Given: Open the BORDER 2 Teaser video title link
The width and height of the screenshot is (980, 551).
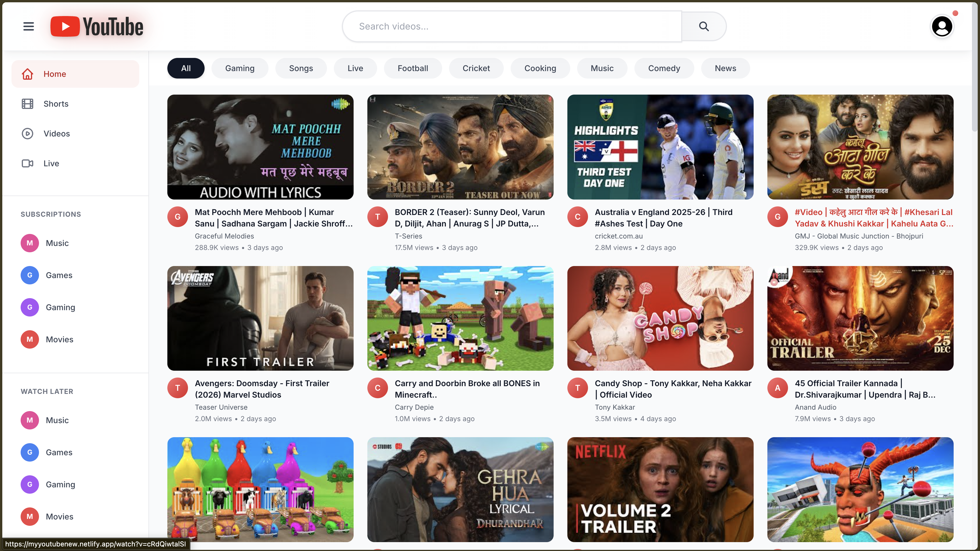Looking at the screenshot, I should [470, 218].
